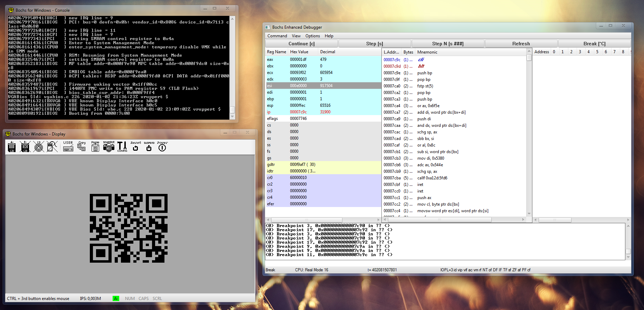Click the Reset icon in Display toolbar
Viewport: 644px width, 310px height.
click(x=135, y=147)
